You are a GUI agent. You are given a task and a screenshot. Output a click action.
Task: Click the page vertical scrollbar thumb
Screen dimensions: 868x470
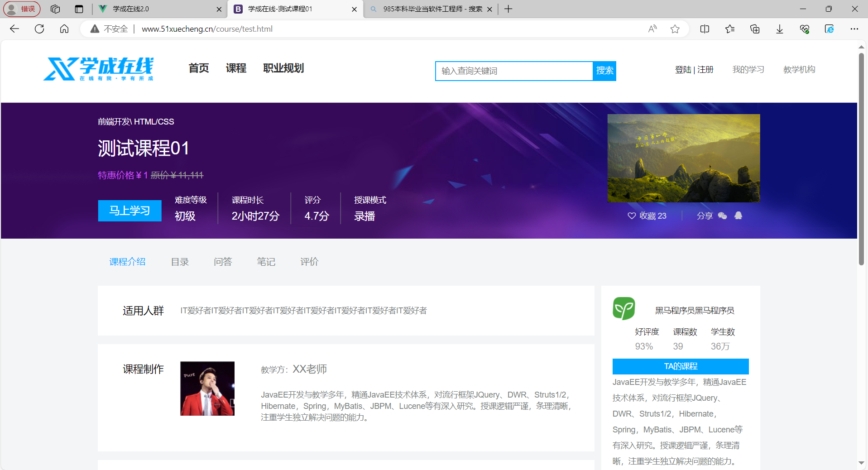(x=861, y=158)
